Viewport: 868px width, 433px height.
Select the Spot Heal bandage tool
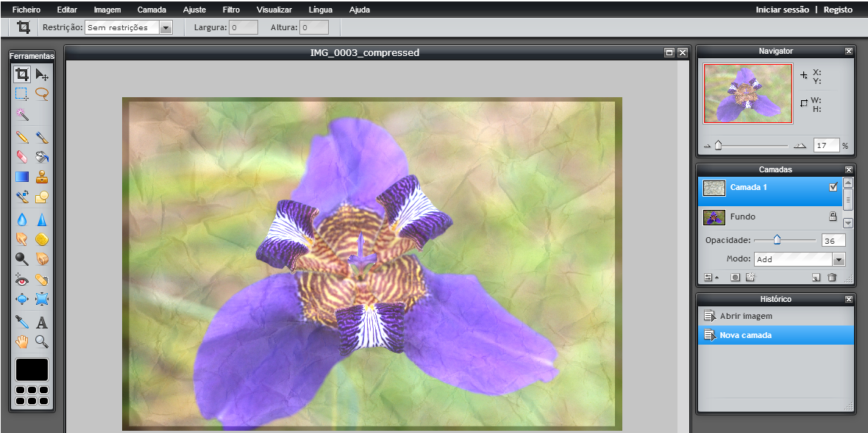(x=41, y=279)
